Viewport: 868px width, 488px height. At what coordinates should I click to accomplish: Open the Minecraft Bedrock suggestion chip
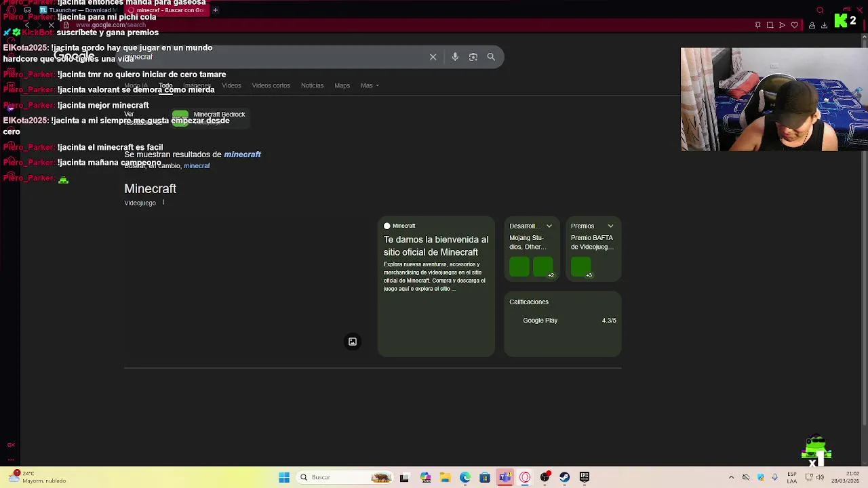pos(209,119)
